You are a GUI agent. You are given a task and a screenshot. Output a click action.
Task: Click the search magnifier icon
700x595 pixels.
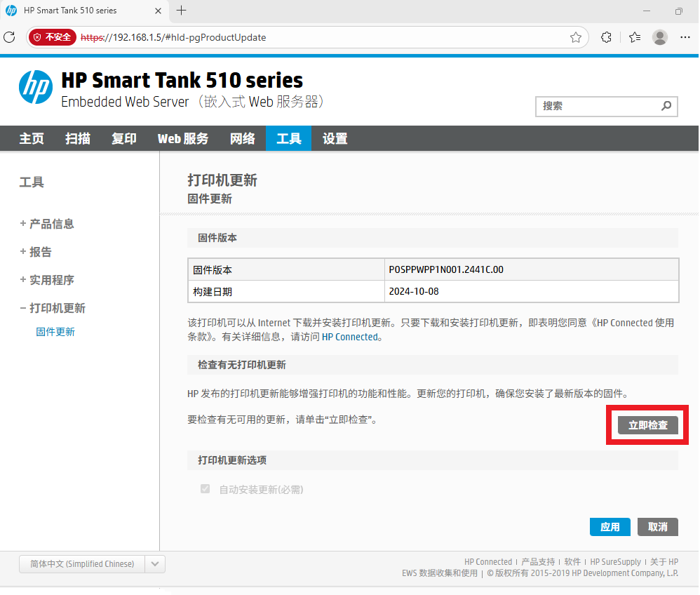click(666, 106)
